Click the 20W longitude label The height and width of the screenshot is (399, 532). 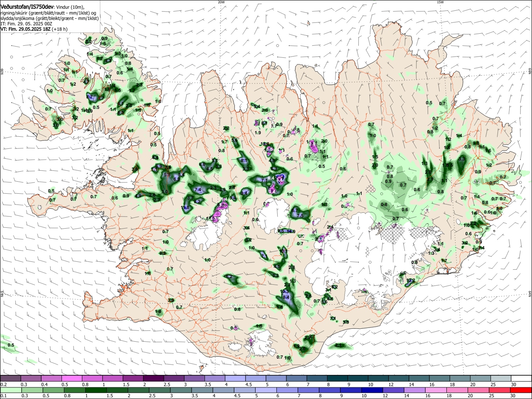(221, 2)
